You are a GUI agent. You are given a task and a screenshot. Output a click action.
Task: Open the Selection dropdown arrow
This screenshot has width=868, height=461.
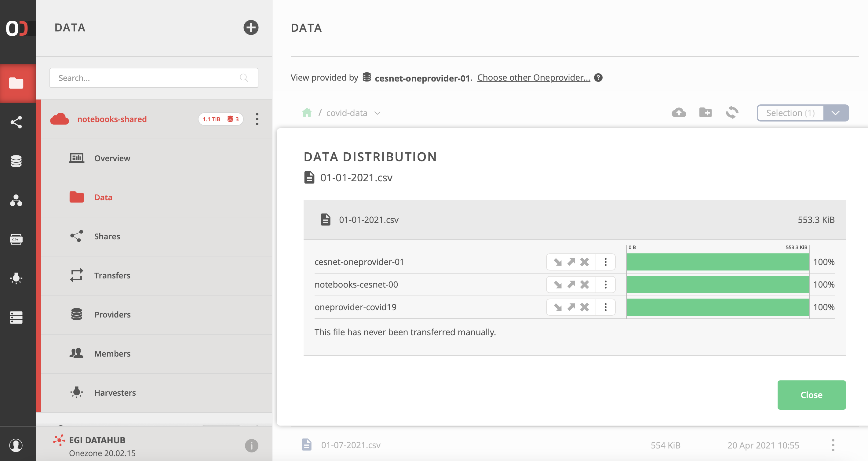pyautogui.click(x=835, y=113)
